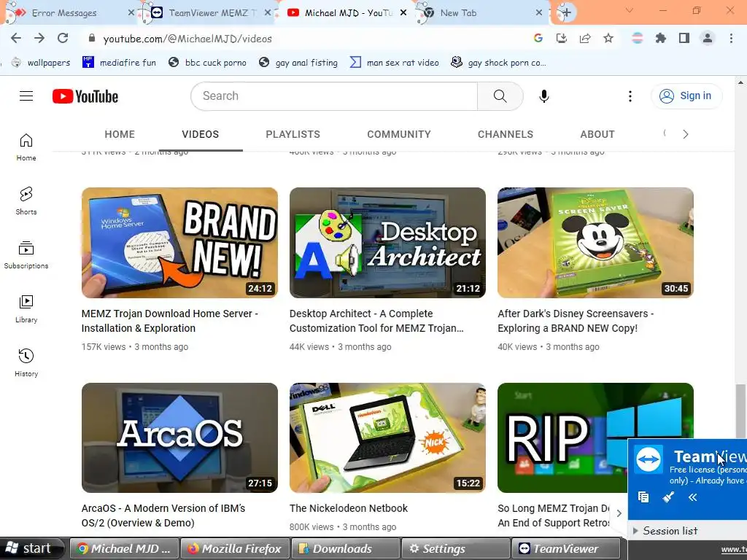Open the Windows start button
Screen dimensions: 747x560
pyautogui.click(x=32, y=548)
